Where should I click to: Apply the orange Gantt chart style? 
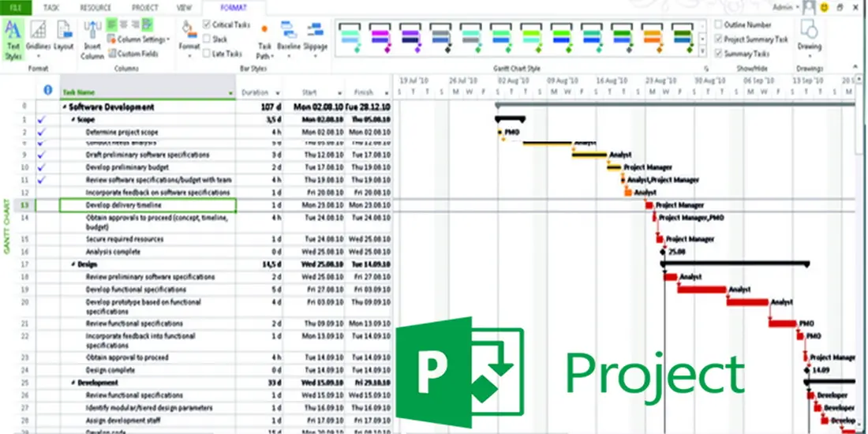[x=653, y=37]
